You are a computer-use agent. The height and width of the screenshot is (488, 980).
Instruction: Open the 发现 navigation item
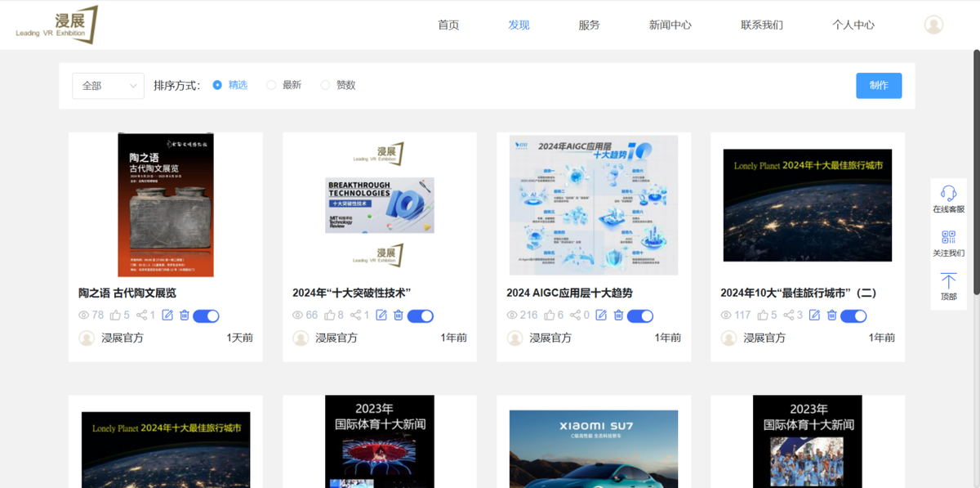pyautogui.click(x=519, y=25)
